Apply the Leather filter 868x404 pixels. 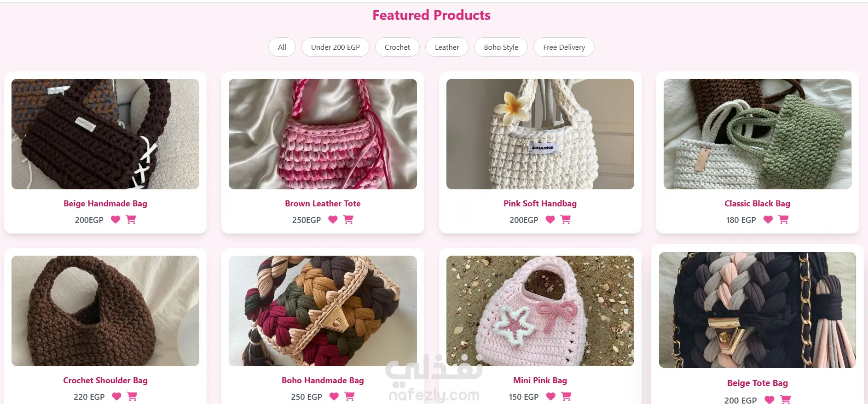tap(447, 47)
